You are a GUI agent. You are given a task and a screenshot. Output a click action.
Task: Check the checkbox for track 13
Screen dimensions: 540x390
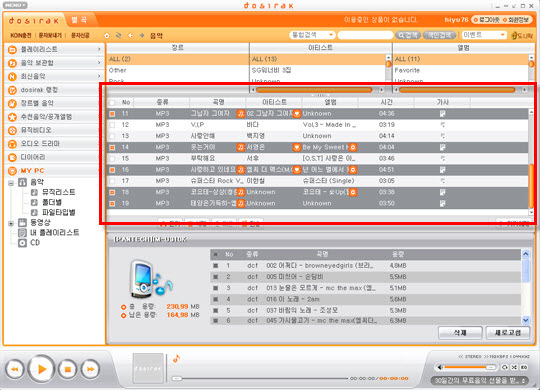click(112, 136)
